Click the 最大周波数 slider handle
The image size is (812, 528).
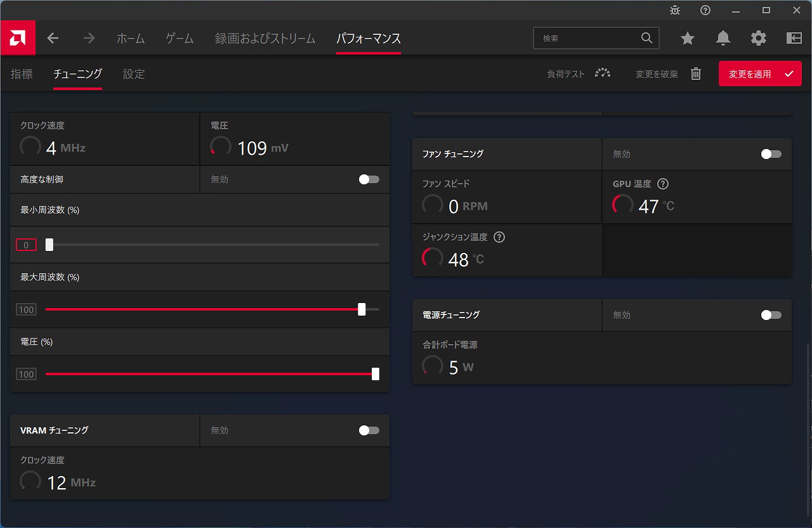[362, 309]
